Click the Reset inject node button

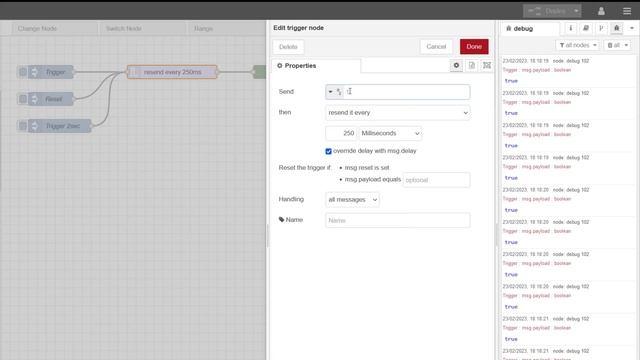(22, 99)
